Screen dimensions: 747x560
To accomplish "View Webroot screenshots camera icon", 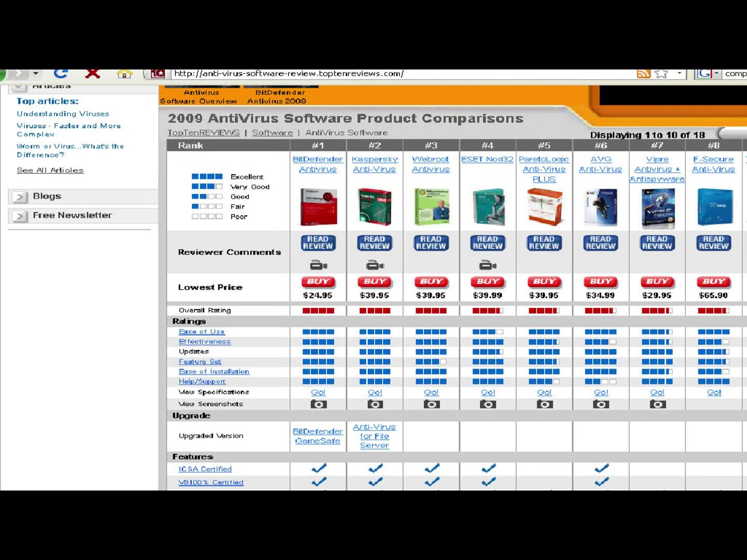I will (431, 404).
